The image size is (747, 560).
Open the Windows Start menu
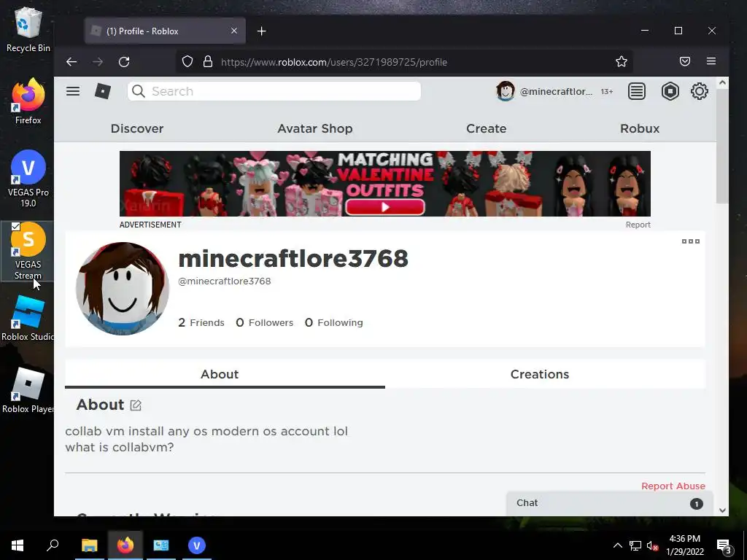(x=18, y=545)
